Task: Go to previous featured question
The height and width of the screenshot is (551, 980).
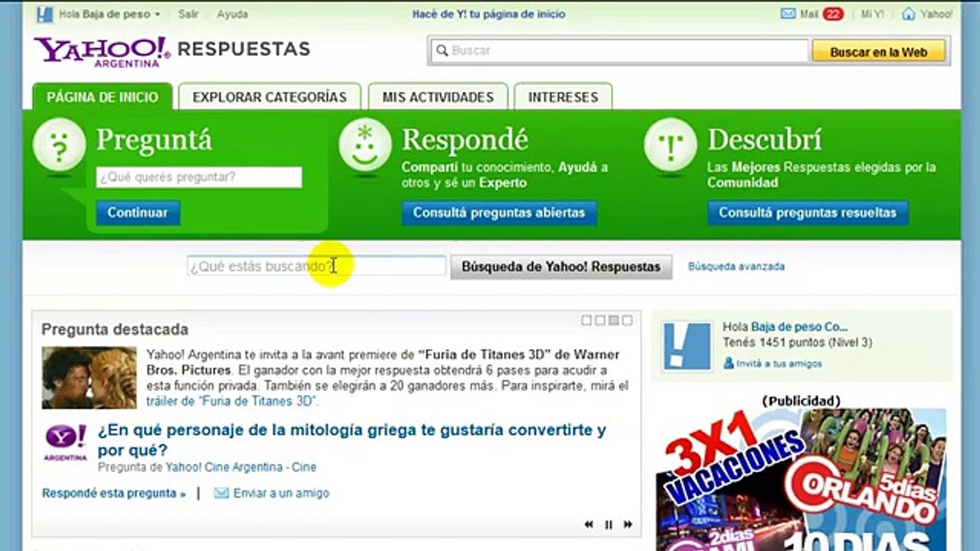Action: pos(589,524)
